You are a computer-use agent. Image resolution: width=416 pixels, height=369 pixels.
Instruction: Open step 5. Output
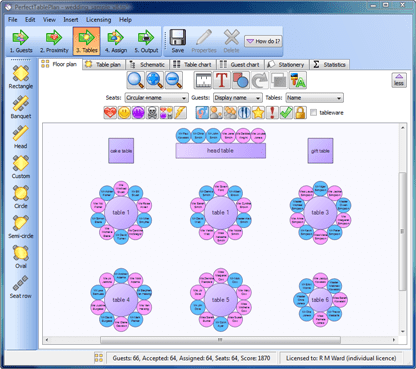[146, 42]
